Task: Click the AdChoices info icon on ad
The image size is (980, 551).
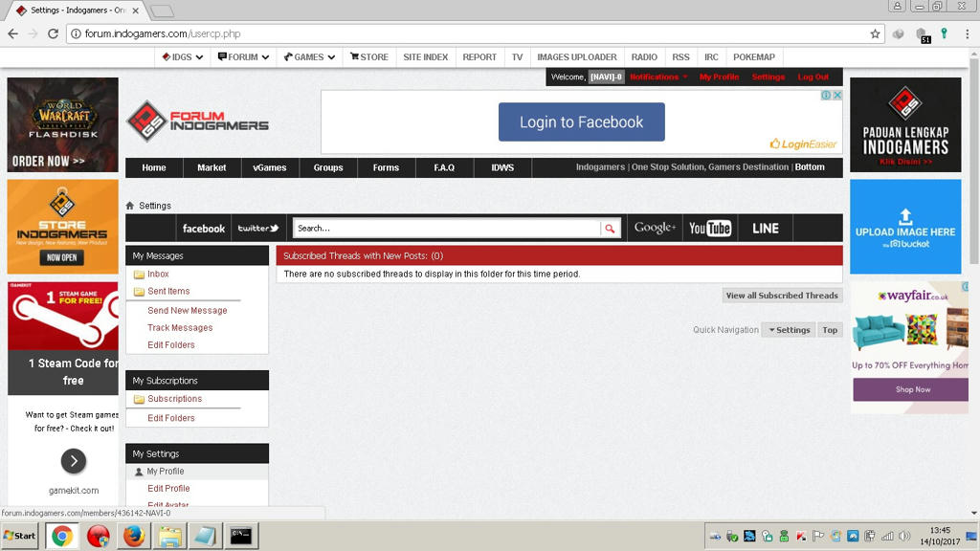Action: (826, 95)
